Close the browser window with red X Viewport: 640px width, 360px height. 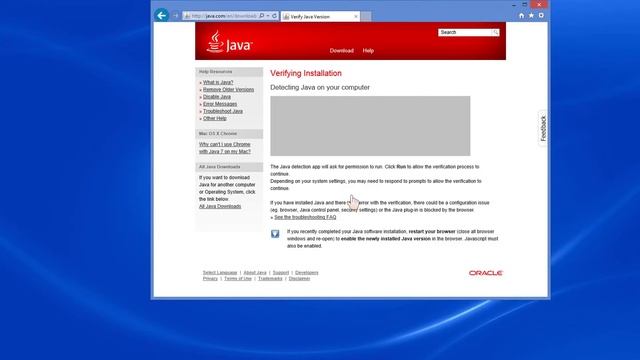tap(539, 4)
